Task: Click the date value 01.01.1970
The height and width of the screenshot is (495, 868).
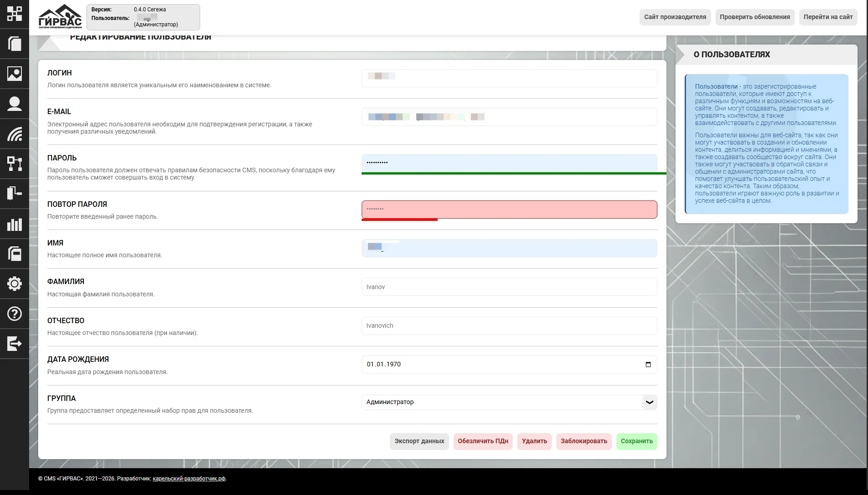Action: (x=384, y=365)
